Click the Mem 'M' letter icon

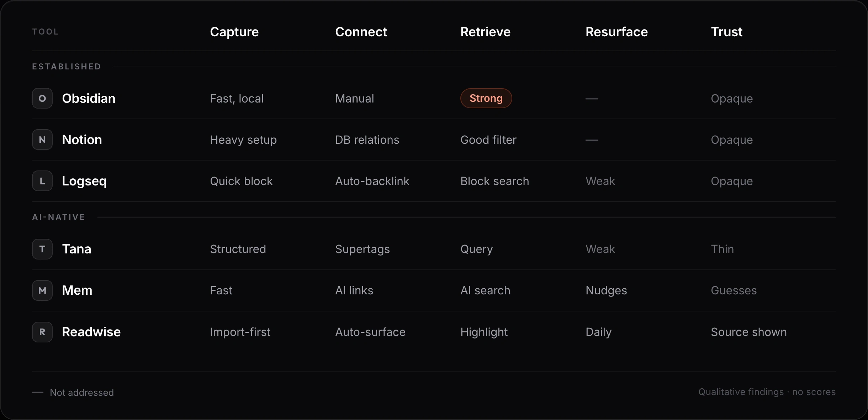42,290
